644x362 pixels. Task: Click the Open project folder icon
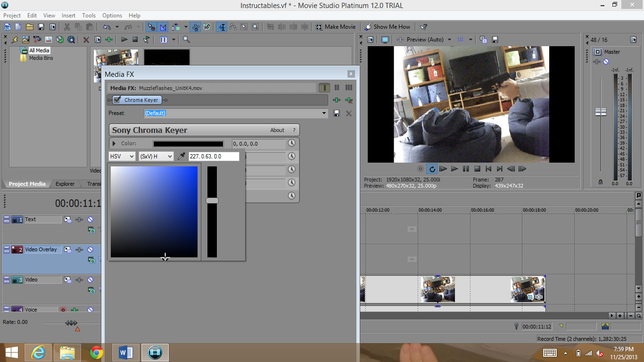point(29,27)
